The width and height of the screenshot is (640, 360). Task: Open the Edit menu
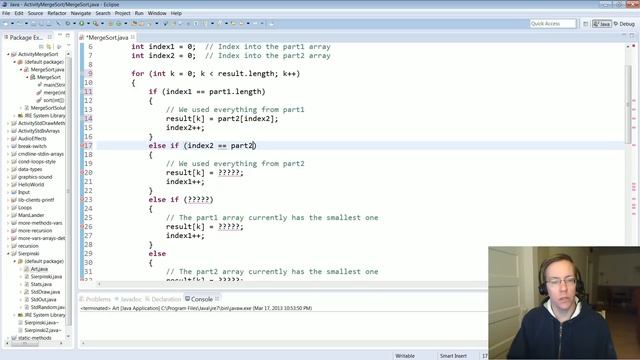coord(19,13)
